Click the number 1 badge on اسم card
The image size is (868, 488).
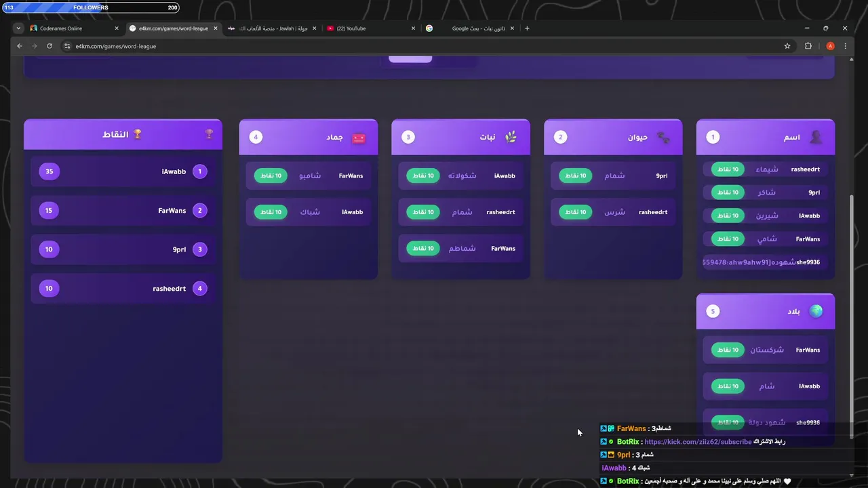713,137
